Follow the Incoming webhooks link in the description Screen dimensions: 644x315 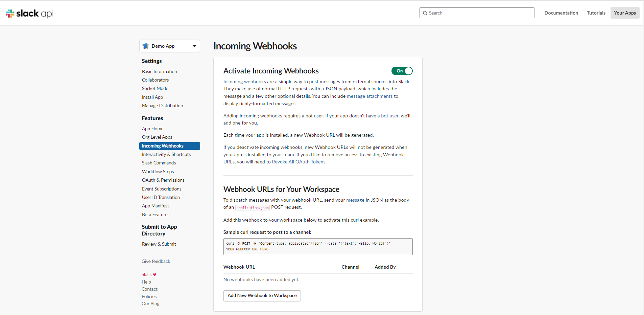(245, 82)
